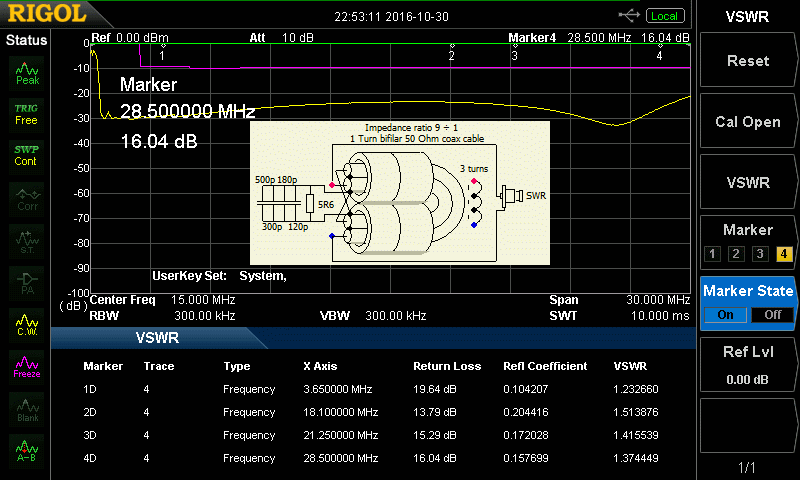The width and height of the screenshot is (800, 480).
Task: Open the Ref Lvl 0.00 dB setting
Action: click(x=747, y=365)
